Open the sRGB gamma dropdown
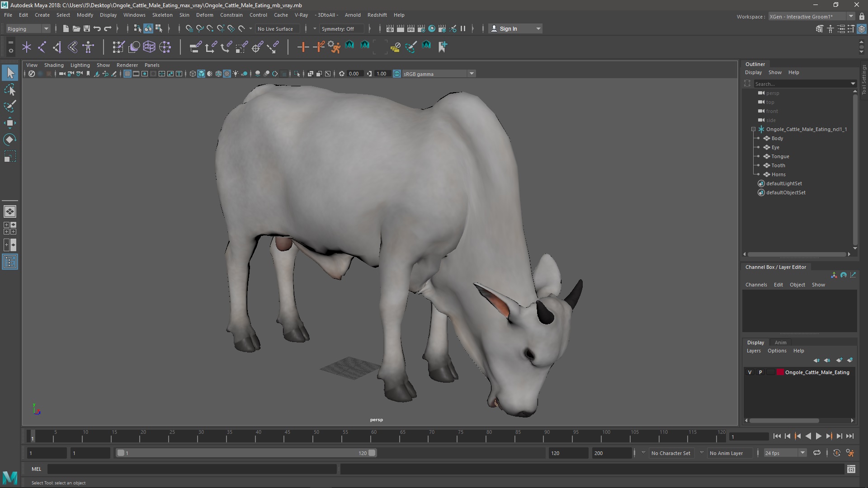Screen dimensions: 868x488 pos(439,74)
